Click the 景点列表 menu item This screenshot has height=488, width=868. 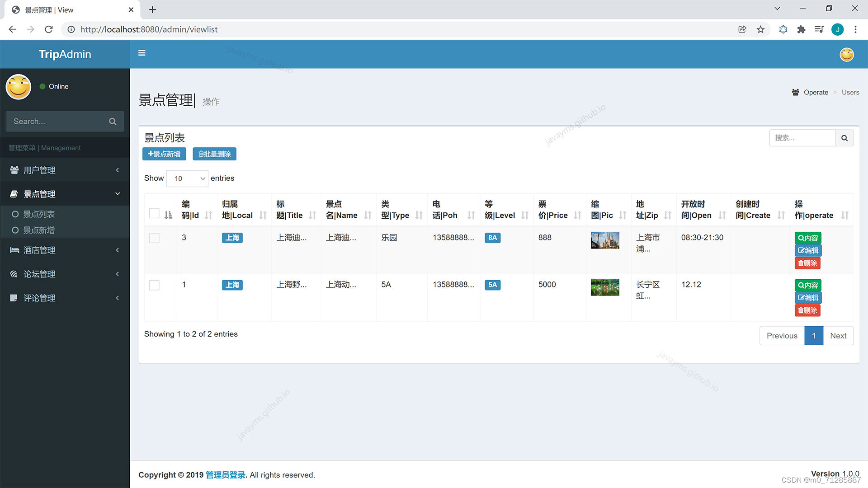[x=38, y=214]
